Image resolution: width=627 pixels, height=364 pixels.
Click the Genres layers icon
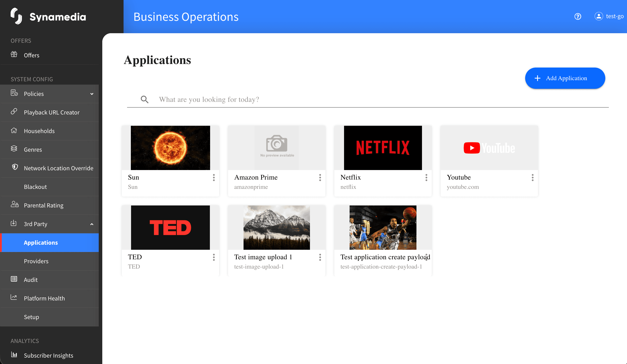tap(14, 149)
